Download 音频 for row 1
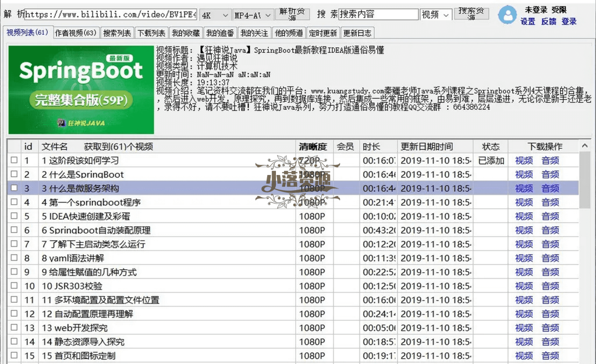Image resolution: width=596 pixels, height=364 pixels. click(550, 160)
